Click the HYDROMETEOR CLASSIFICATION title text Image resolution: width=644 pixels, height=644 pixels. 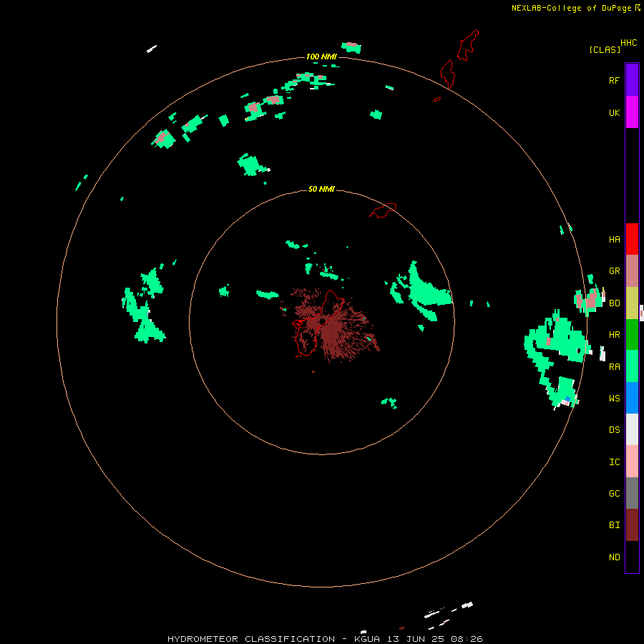251,639
